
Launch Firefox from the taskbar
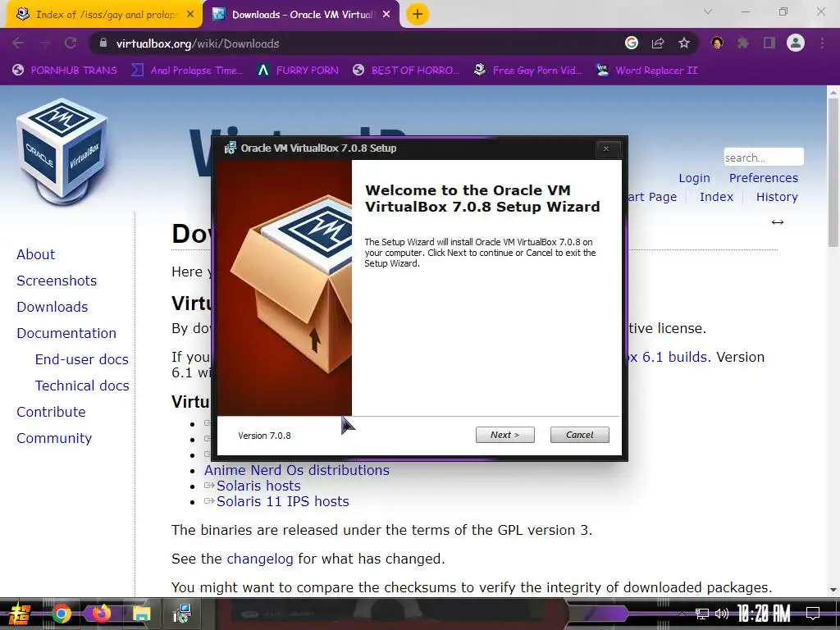point(101,614)
